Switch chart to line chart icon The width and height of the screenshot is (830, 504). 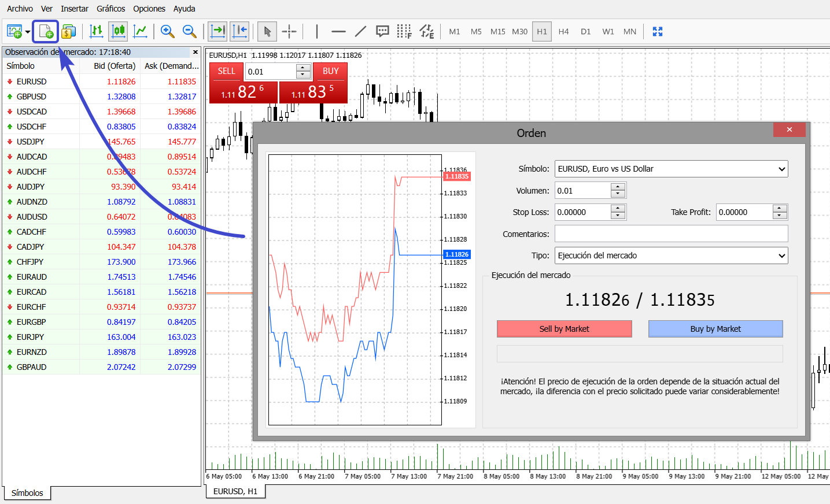[140, 31]
